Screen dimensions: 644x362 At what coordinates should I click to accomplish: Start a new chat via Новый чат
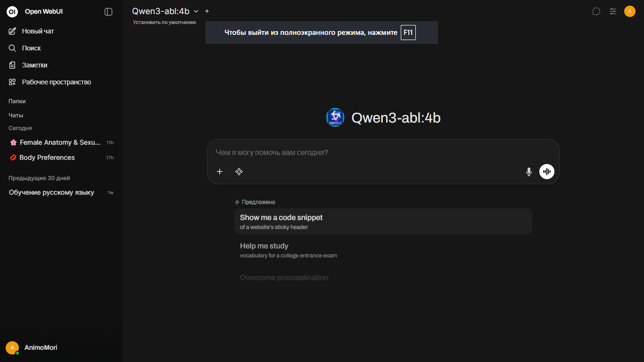61,31
